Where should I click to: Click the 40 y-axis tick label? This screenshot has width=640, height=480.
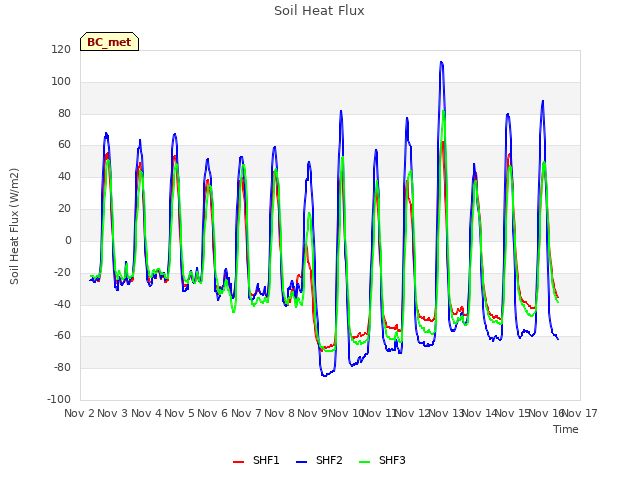pos(64,177)
